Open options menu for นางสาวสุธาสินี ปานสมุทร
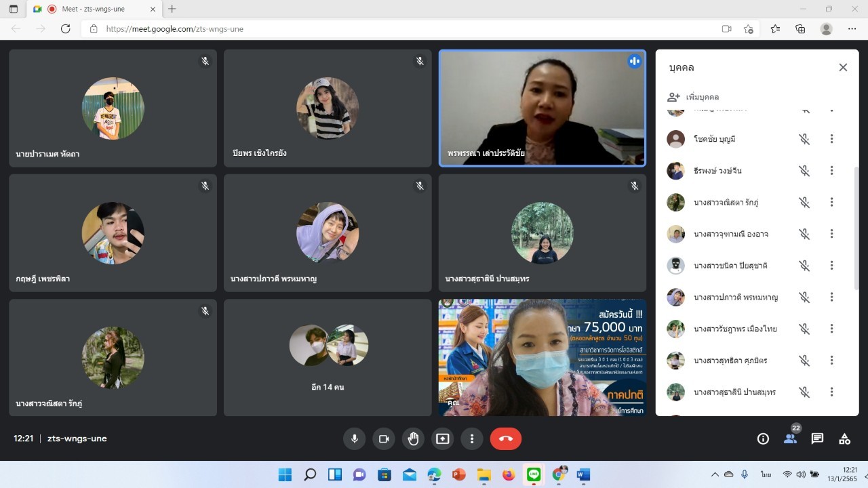Image resolution: width=868 pixels, height=488 pixels. point(831,392)
